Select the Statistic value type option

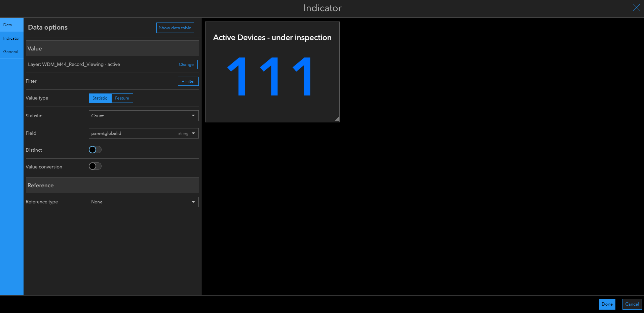pos(100,98)
